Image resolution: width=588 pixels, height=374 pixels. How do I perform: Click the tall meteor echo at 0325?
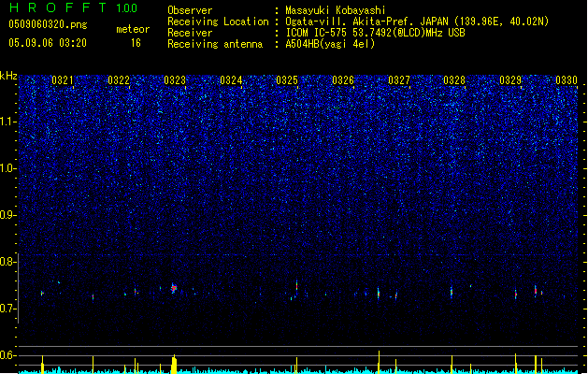pyautogui.click(x=296, y=286)
